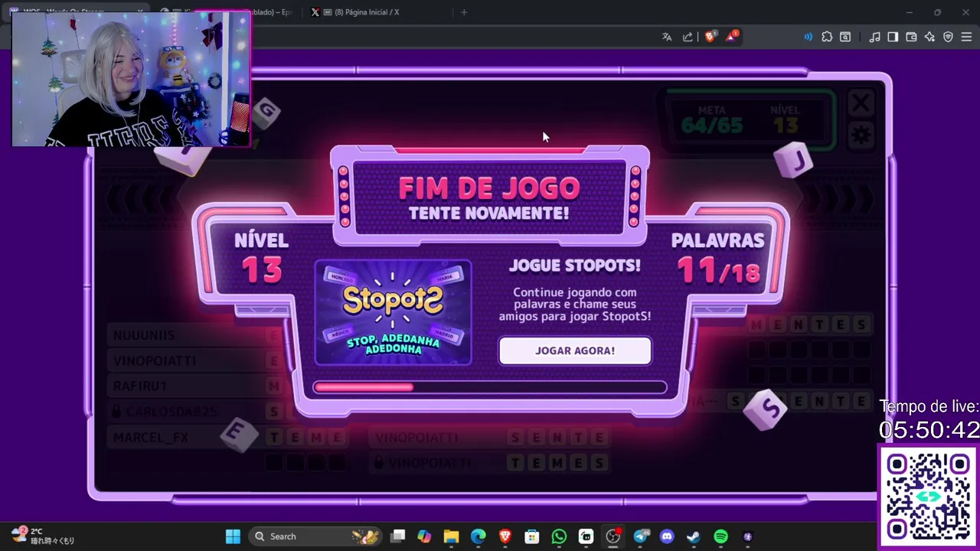Viewport: 980px width, 551px height.
Task: Click player name NUUUNIIS in the list
Action: [x=144, y=335]
